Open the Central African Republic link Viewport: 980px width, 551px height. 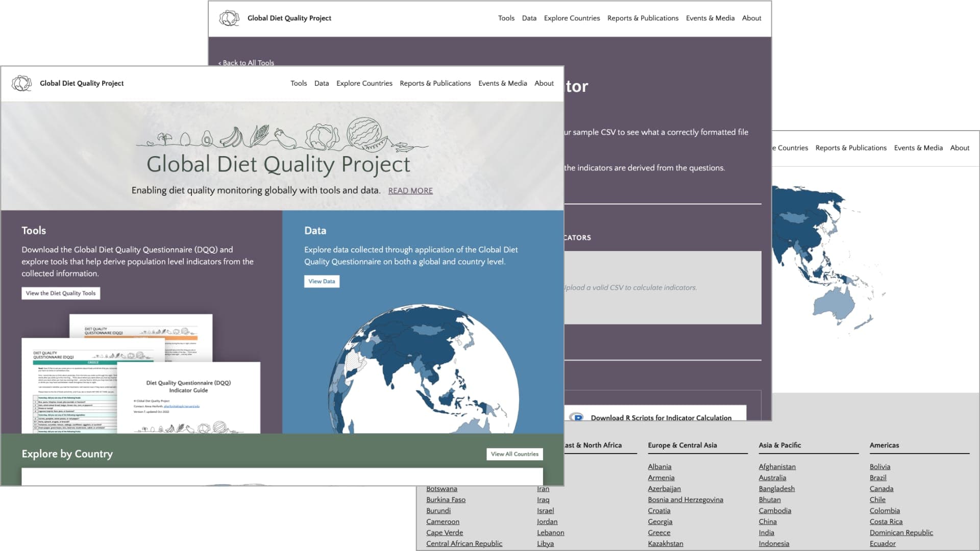464,544
